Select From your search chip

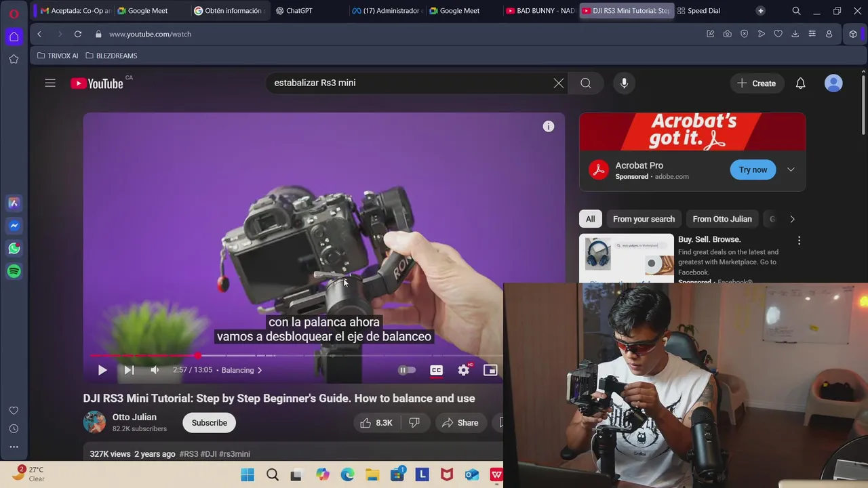coord(644,219)
